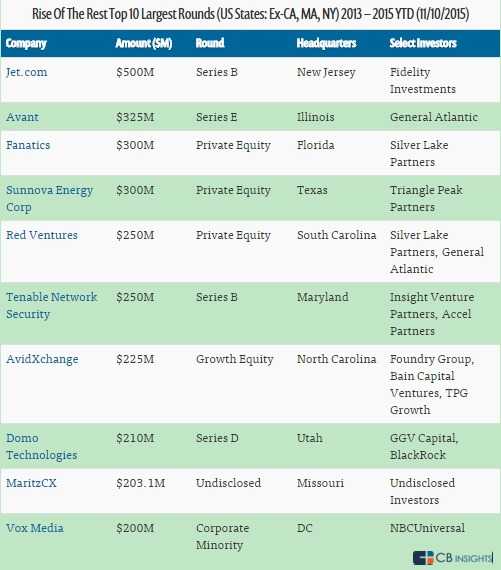Select the MaritzCX company link
This screenshot has height=570, width=501.
(x=31, y=483)
